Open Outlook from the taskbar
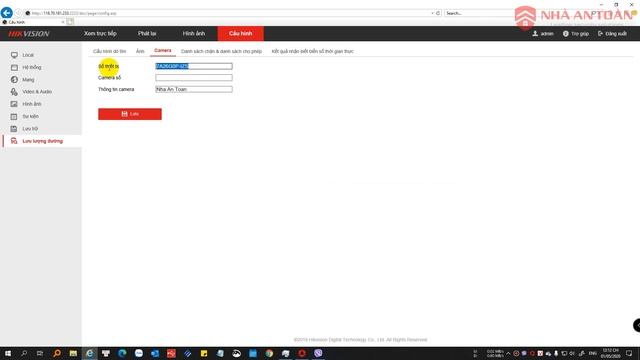 [x=155, y=353]
